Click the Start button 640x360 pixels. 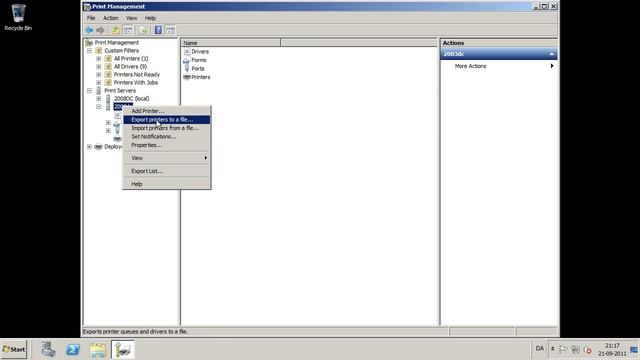coord(14,349)
